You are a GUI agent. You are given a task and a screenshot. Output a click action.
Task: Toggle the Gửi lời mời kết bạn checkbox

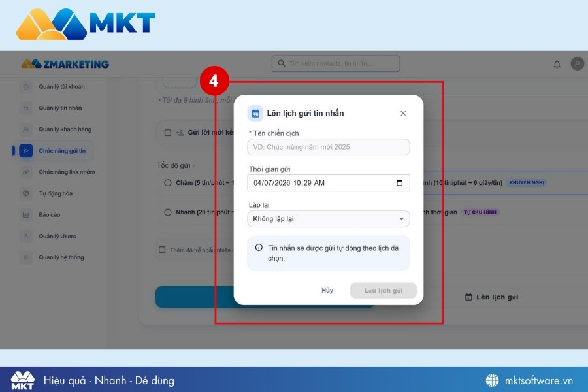coord(168,133)
